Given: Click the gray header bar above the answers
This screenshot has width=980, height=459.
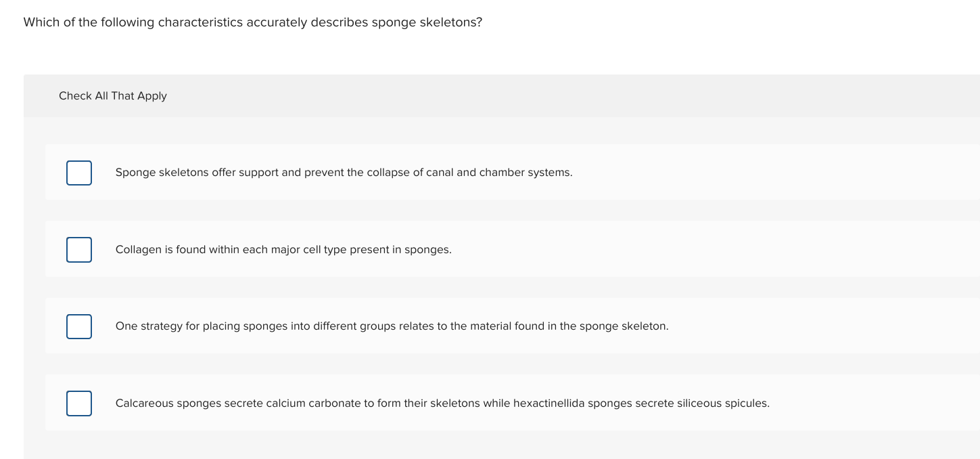Looking at the screenshot, I should [x=473, y=95].
